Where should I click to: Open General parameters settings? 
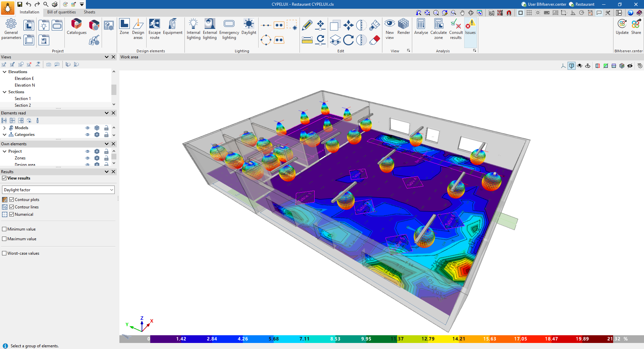pos(11,29)
